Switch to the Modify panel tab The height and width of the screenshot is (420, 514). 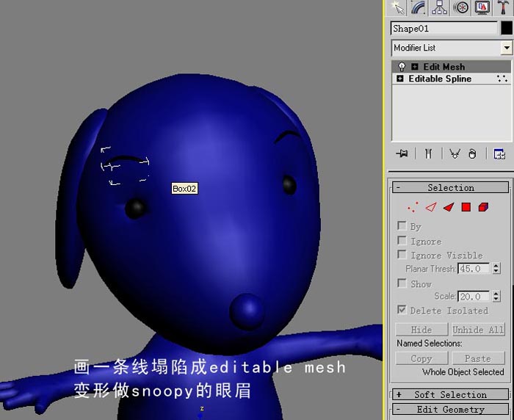tap(419, 7)
